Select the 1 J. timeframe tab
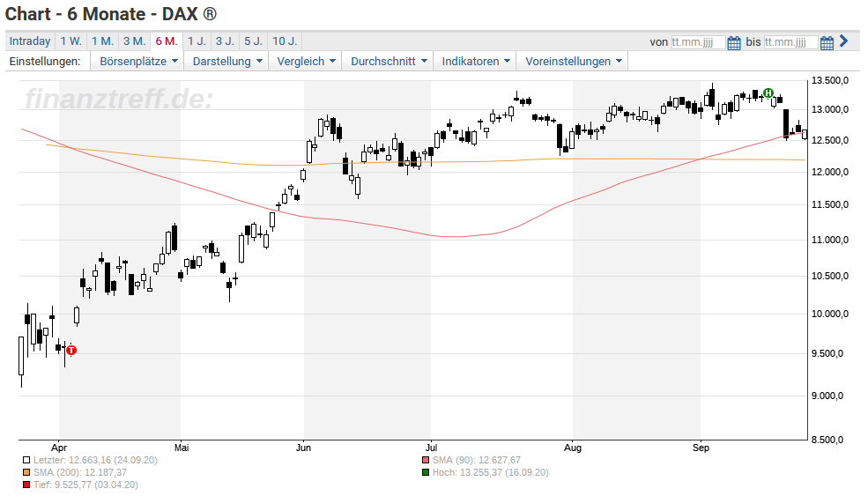The image size is (868, 496). 197,41
